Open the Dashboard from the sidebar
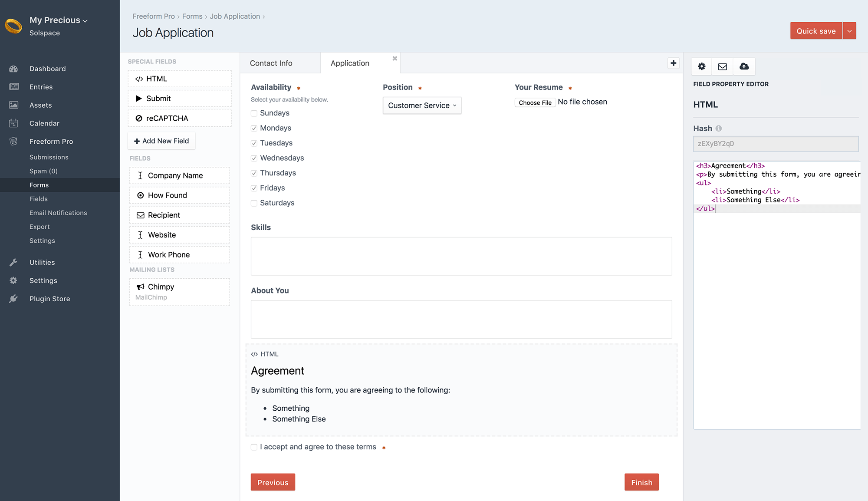Viewport: 868px width, 501px height. click(47, 68)
